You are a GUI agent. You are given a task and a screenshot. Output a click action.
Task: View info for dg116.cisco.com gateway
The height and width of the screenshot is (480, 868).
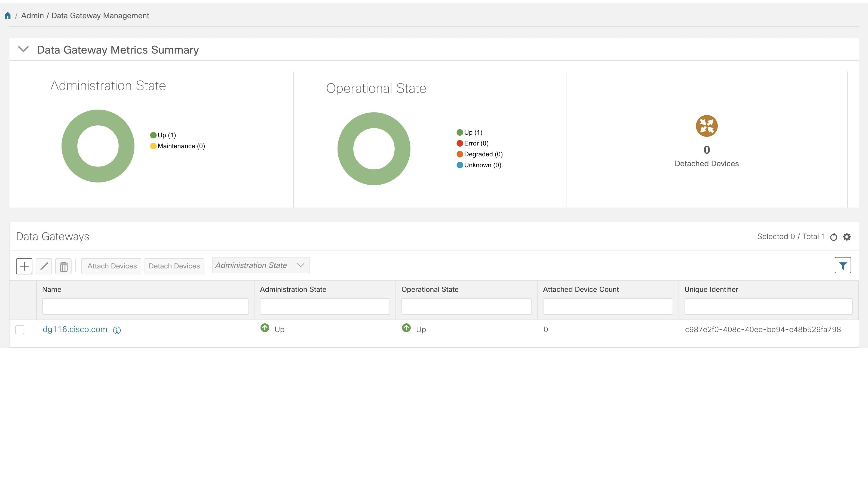[116, 330]
